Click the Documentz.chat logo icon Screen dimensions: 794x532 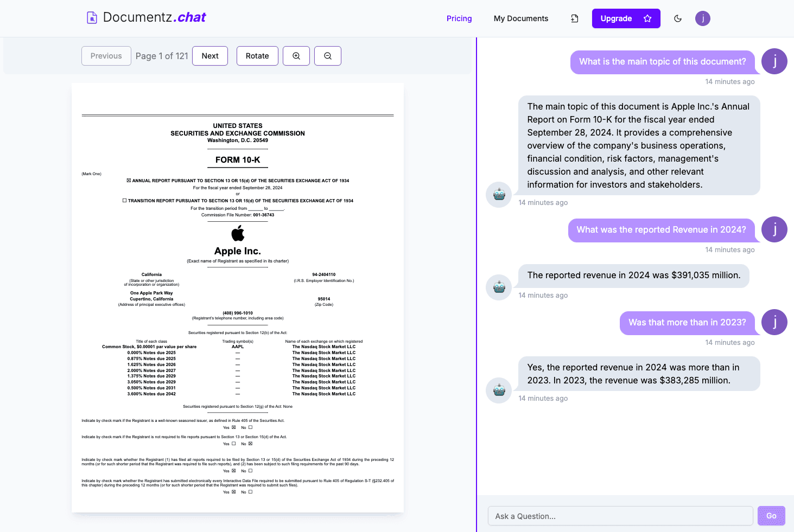point(92,18)
